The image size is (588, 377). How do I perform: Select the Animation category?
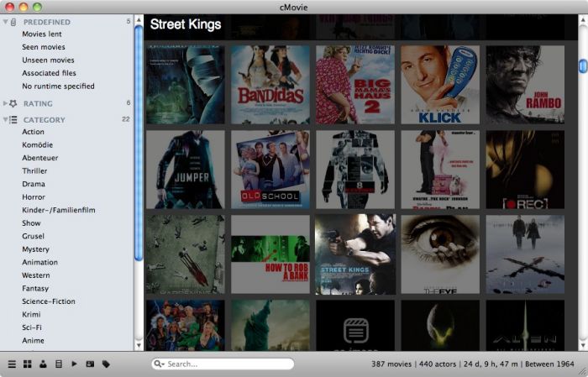pos(39,262)
